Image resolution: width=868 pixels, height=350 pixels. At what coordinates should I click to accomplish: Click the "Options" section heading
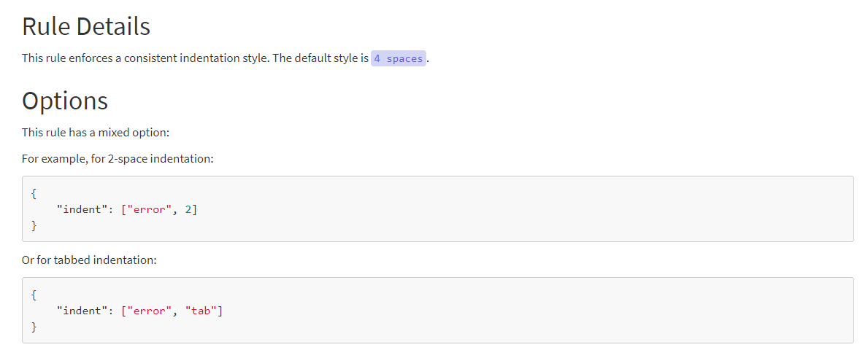65,101
